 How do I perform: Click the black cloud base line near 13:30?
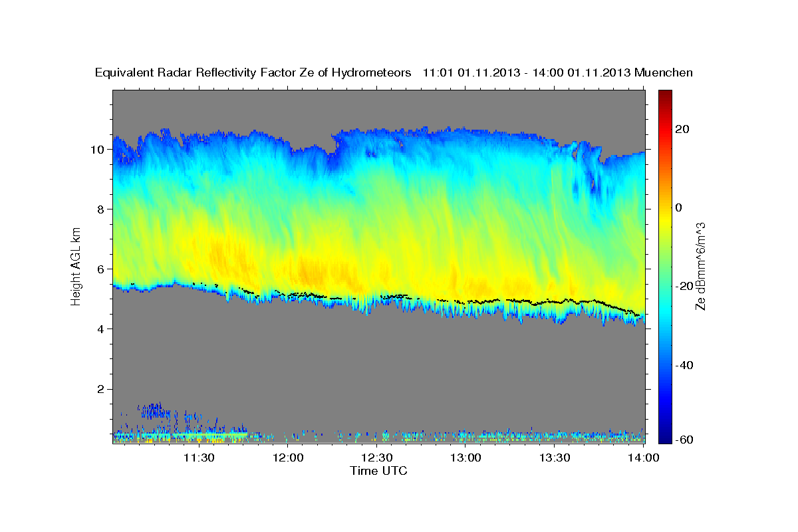(555, 301)
